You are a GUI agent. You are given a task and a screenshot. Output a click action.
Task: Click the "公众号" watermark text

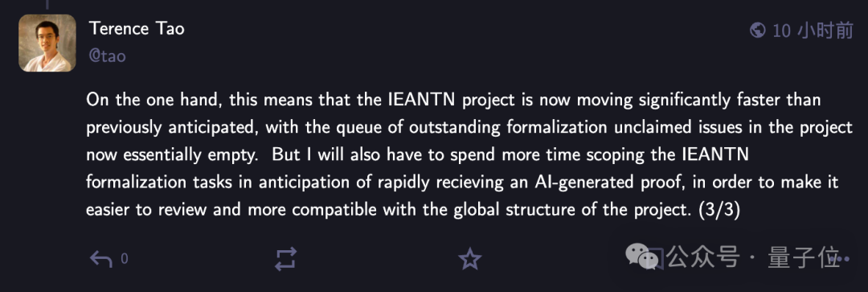[x=703, y=257]
